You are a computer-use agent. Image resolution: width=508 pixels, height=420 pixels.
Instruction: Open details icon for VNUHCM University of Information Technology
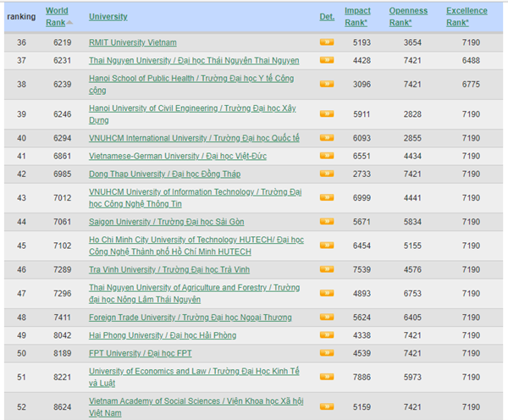click(x=327, y=197)
